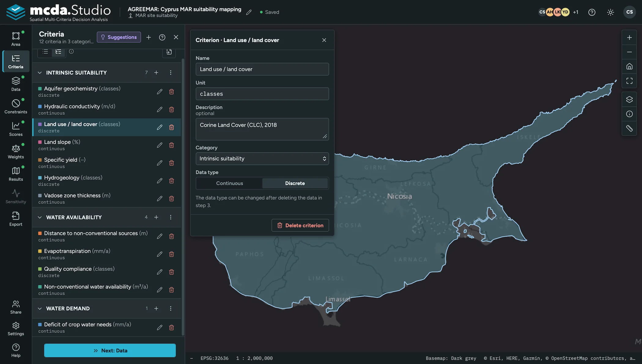
Task: Open the Export section
Action: 16,219
